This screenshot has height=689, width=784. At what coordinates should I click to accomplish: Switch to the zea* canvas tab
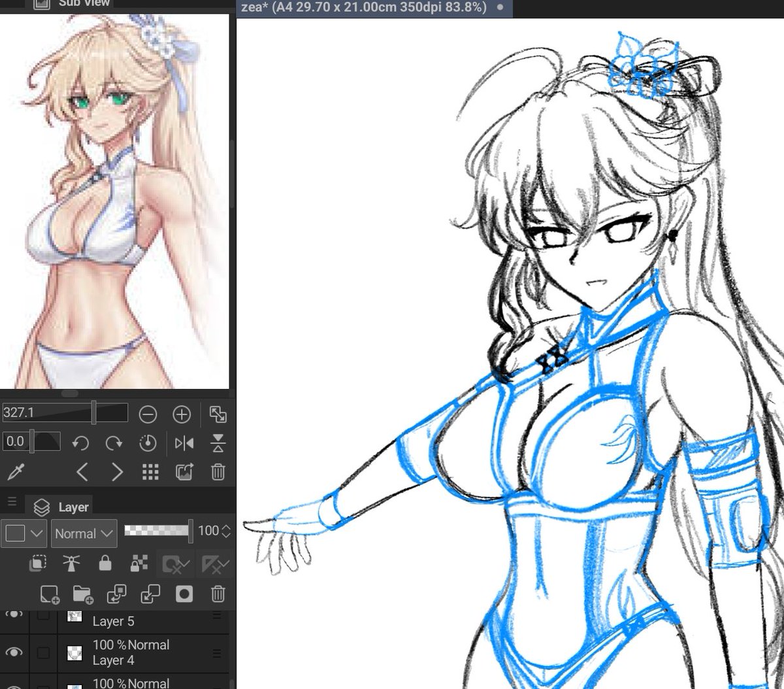[374, 7]
